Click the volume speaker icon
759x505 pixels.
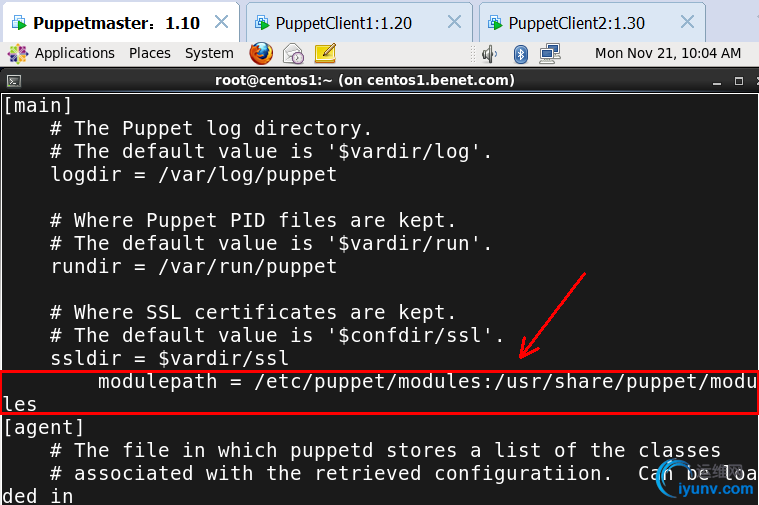point(489,54)
